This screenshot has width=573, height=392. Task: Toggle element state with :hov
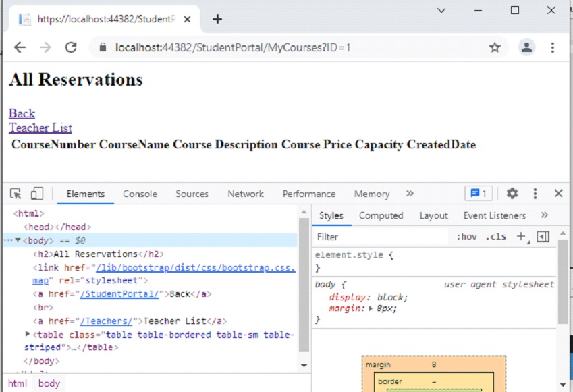[466, 237]
